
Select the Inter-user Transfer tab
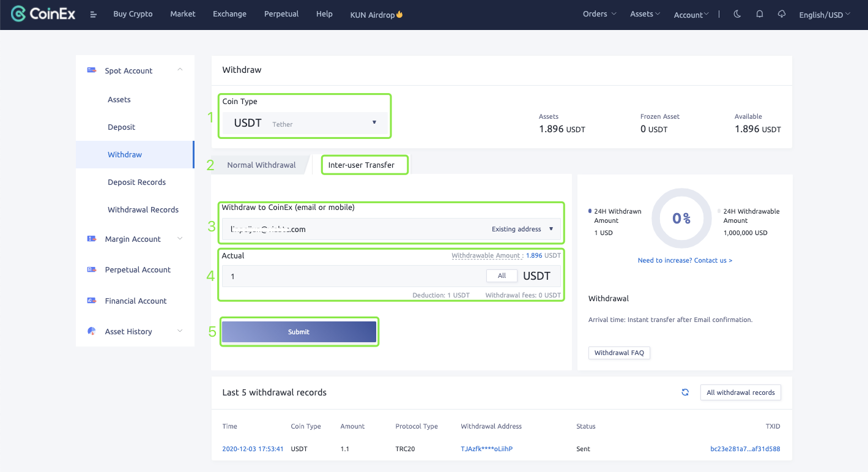tap(362, 165)
